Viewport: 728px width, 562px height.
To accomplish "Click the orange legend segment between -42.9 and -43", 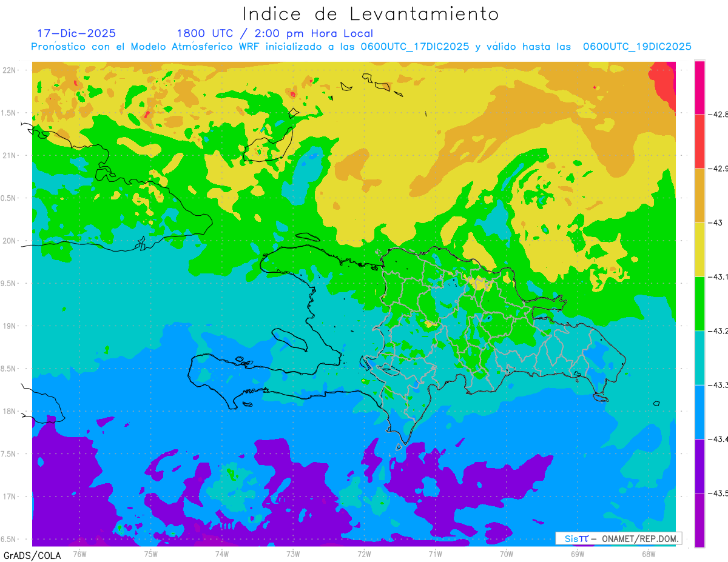I will pos(699,195).
